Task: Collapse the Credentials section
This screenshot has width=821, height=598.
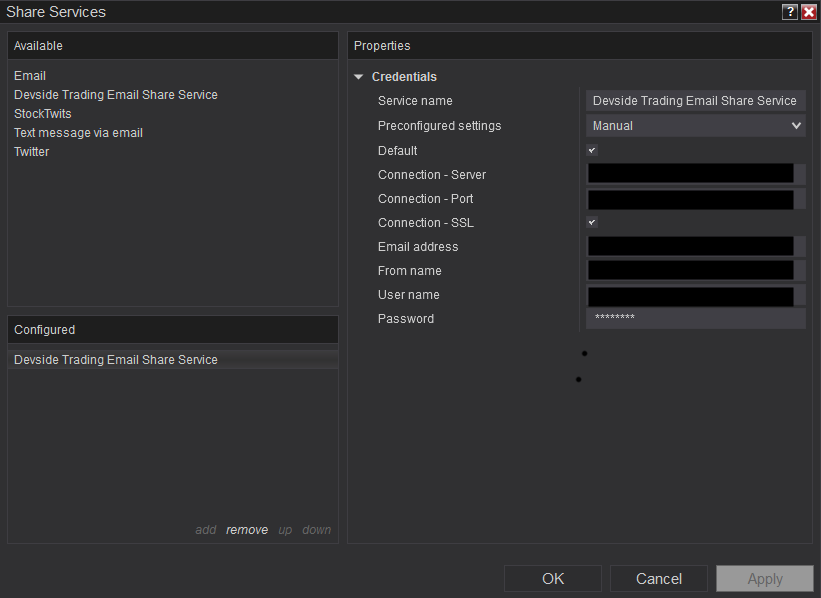Action: tap(359, 77)
